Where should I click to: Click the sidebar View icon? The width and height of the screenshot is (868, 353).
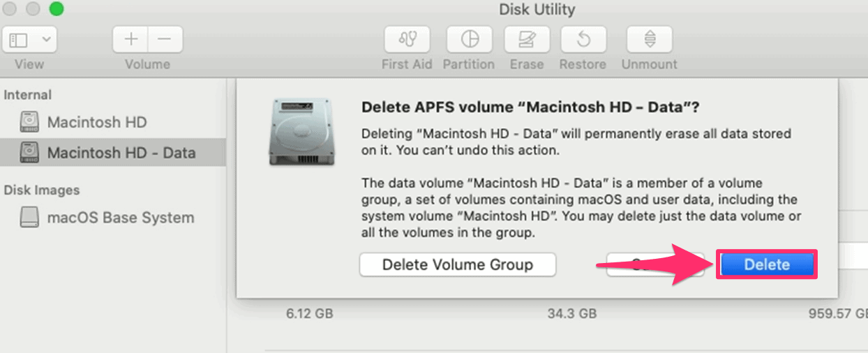tap(18, 40)
